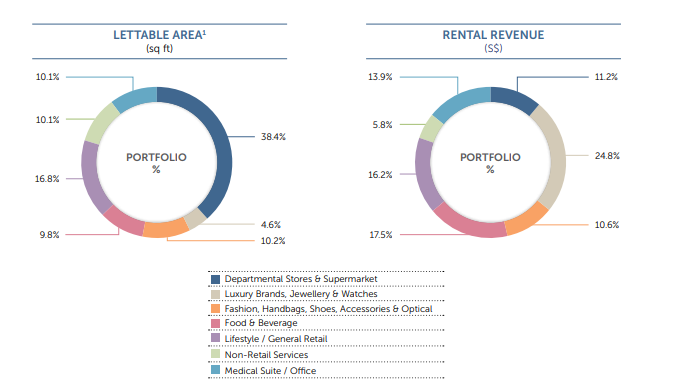Image resolution: width=683 pixels, height=387 pixels.
Task: Click the Medical Suite / Office blue swatch
Action: pyautogui.click(x=215, y=370)
